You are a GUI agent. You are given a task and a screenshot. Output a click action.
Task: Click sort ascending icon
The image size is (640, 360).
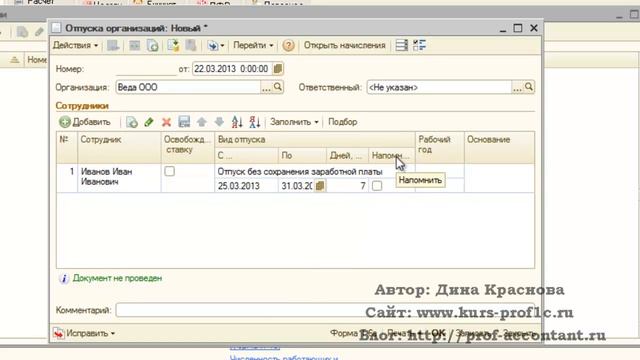[x=237, y=122]
